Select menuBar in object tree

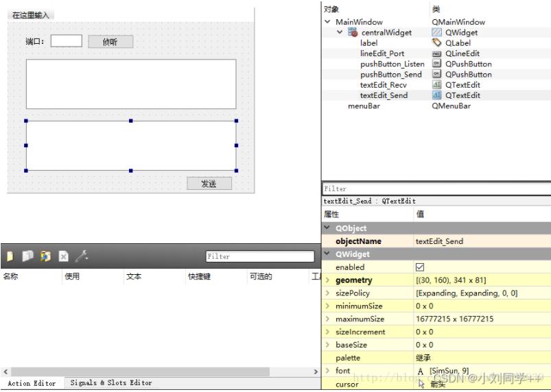tap(364, 106)
